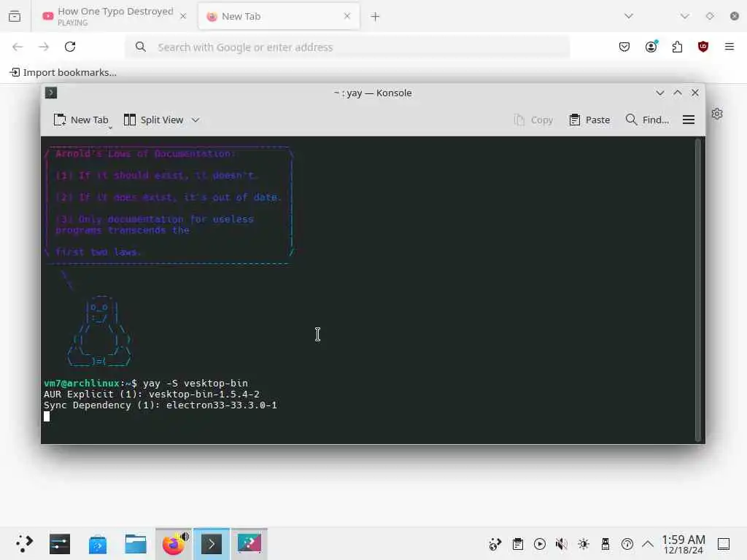Viewport: 747px width, 560px height.
Task: Focus the Firefox address bar
Action: click(x=347, y=47)
